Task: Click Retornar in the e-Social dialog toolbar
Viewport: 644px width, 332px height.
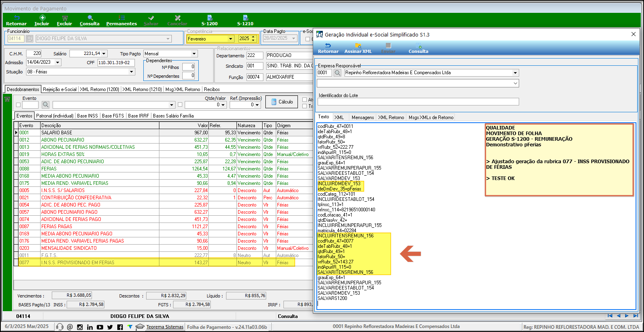Action: point(328,48)
